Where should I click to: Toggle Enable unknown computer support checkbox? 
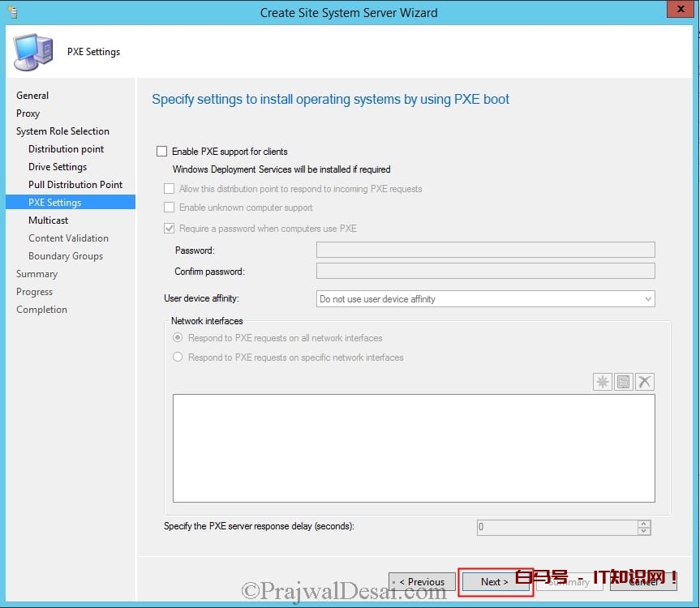[170, 208]
